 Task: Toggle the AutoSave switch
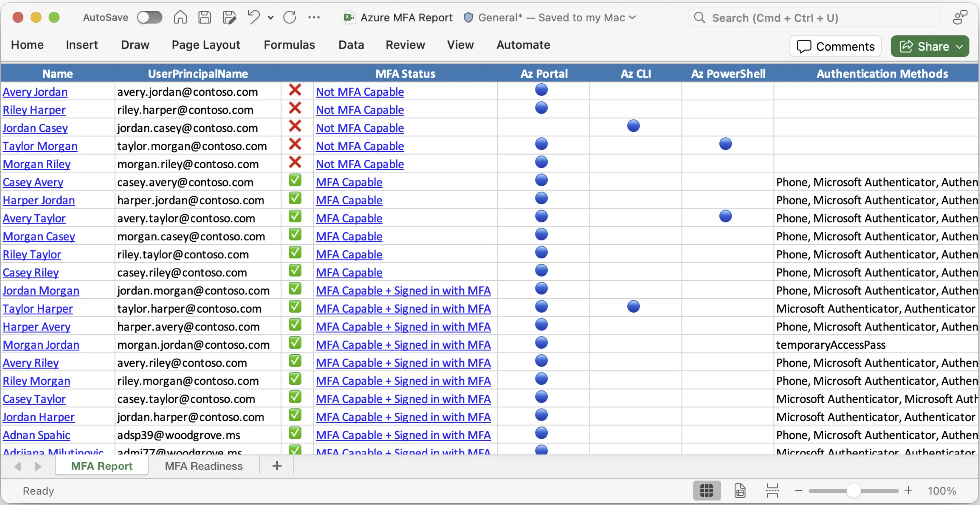(150, 17)
